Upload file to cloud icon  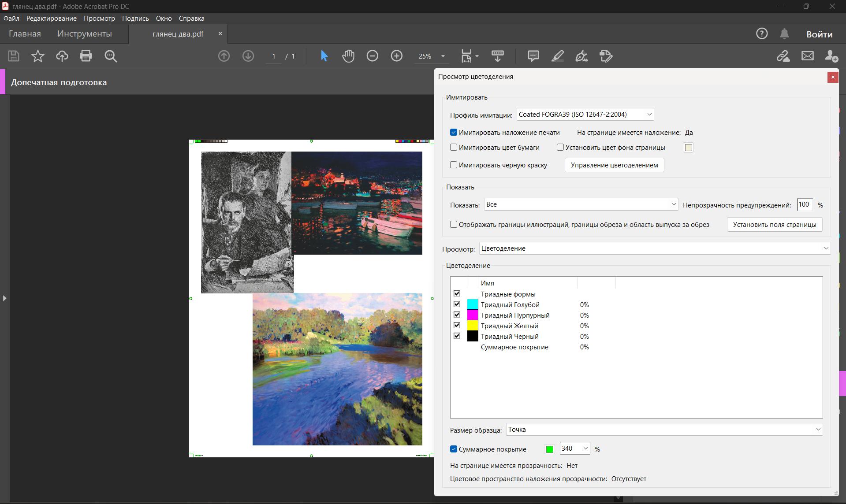(x=62, y=56)
